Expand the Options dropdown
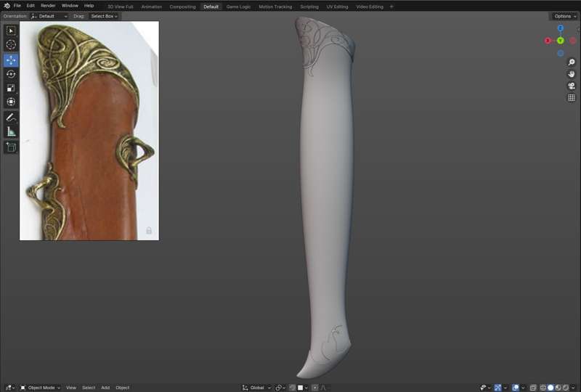This screenshot has height=392, width=581. click(565, 16)
